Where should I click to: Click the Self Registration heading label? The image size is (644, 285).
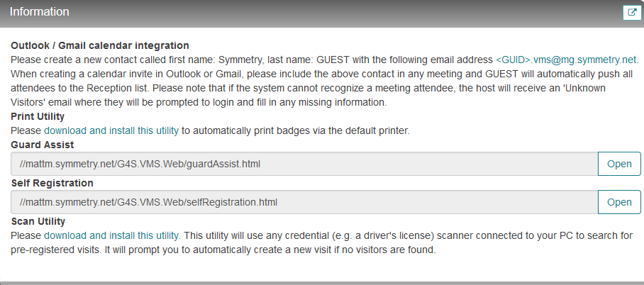(52, 183)
